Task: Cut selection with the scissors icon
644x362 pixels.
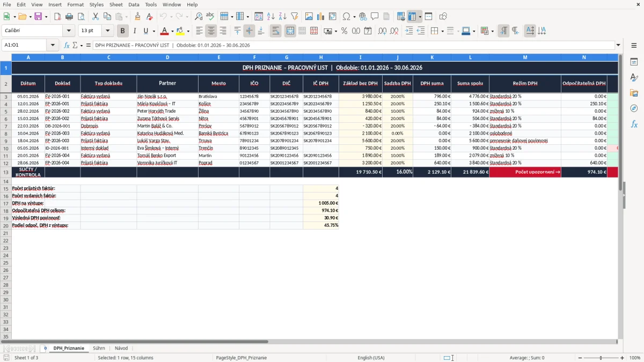Action: (x=96, y=17)
